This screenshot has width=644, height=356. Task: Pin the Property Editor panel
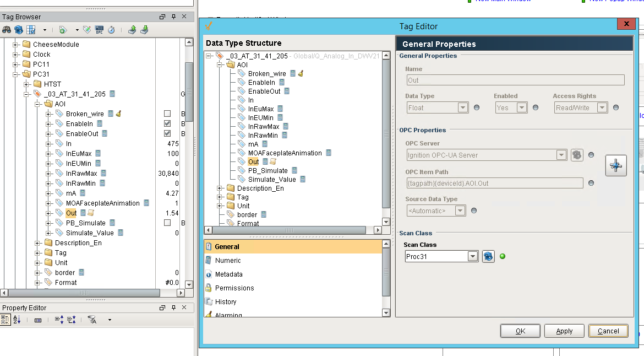point(173,308)
